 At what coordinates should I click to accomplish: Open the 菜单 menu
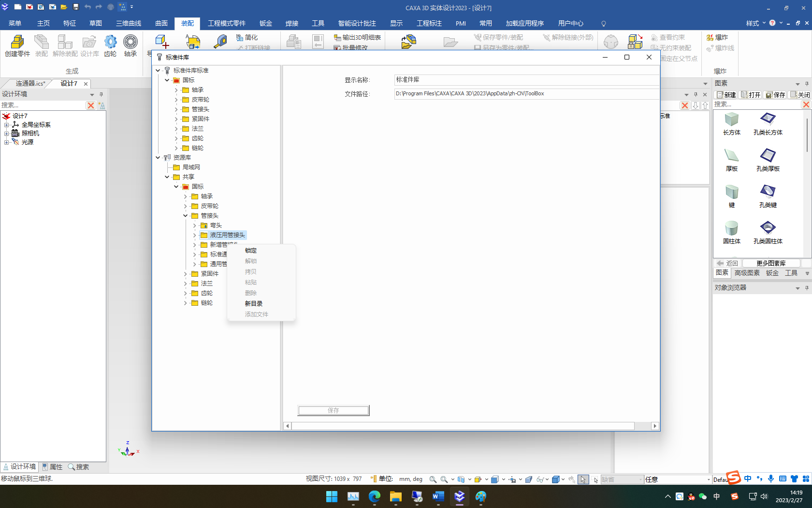(15, 23)
